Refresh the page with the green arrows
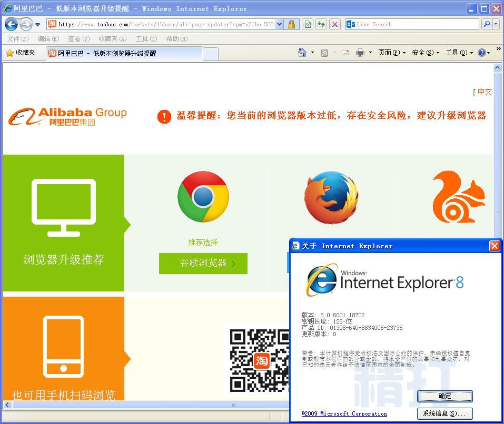The height and width of the screenshot is (424, 504). point(321,24)
